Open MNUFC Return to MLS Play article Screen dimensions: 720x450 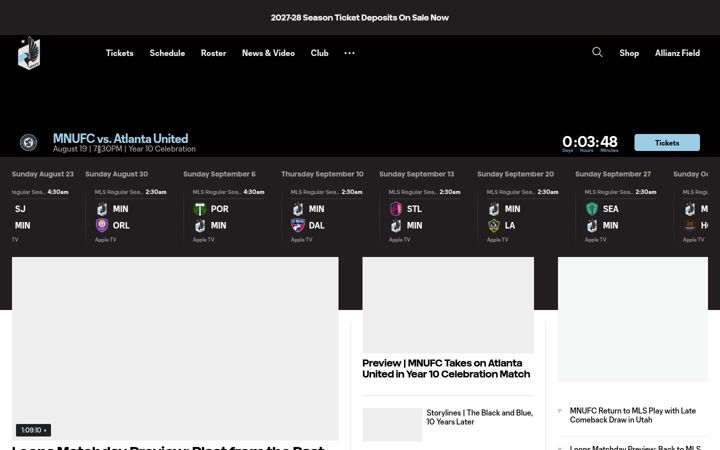[x=633, y=415]
